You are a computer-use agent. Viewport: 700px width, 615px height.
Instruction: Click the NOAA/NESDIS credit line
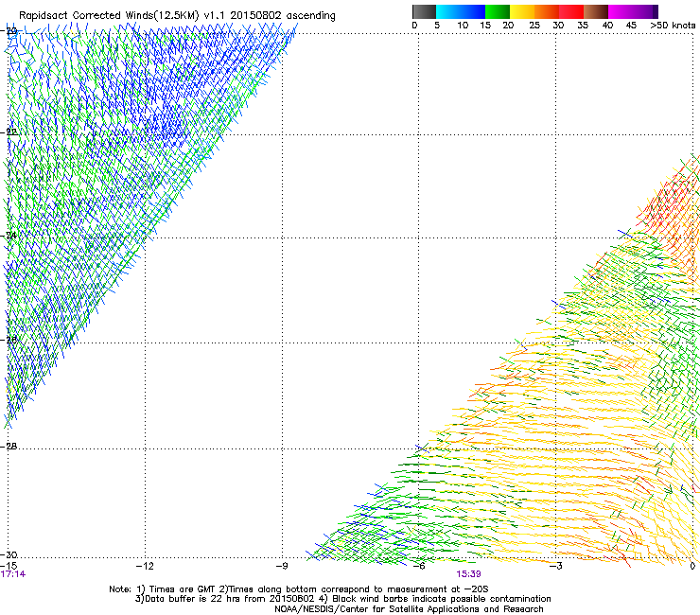click(x=409, y=609)
